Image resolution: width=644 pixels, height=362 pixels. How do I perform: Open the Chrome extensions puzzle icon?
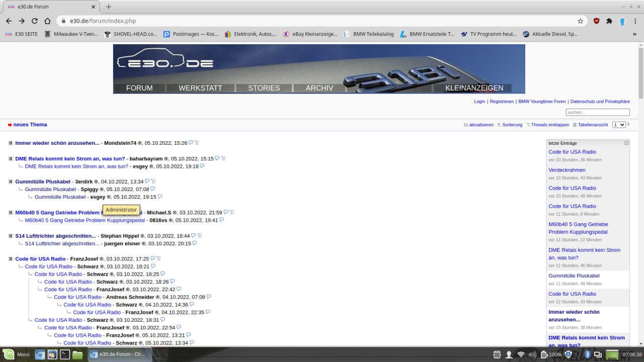609,21
